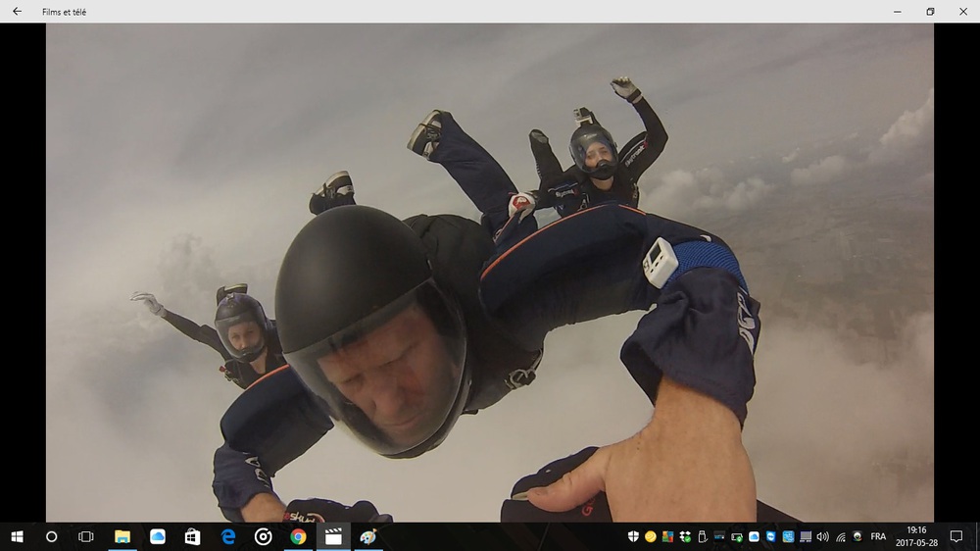Open the Wi-Fi network flyout

tap(840, 536)
